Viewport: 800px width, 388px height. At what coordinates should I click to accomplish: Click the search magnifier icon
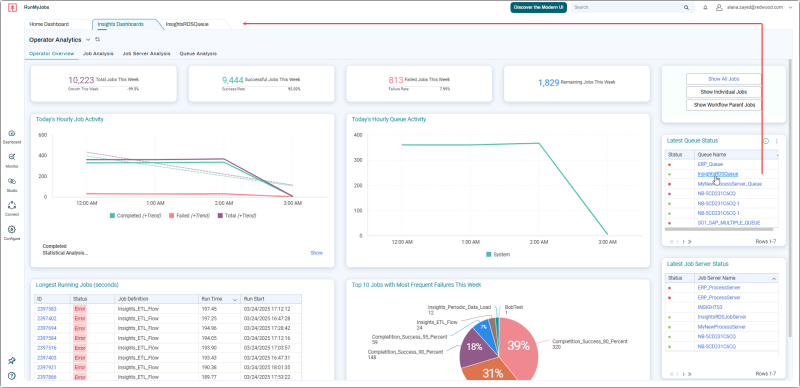[x=686, y=8]
